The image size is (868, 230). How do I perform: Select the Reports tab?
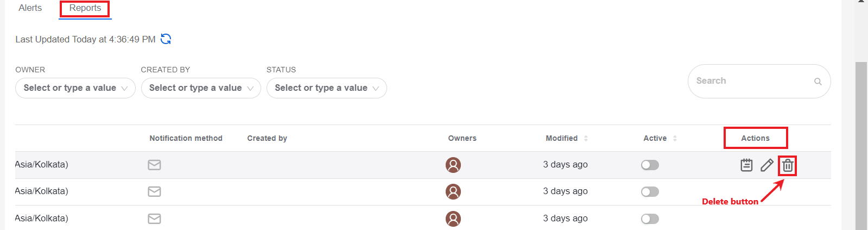(85, 8)
